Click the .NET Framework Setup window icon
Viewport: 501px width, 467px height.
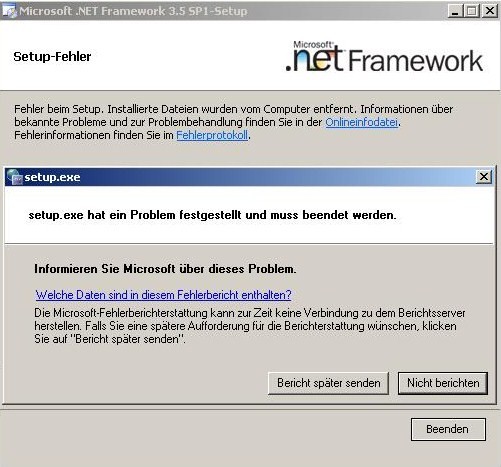click(9, 11)
